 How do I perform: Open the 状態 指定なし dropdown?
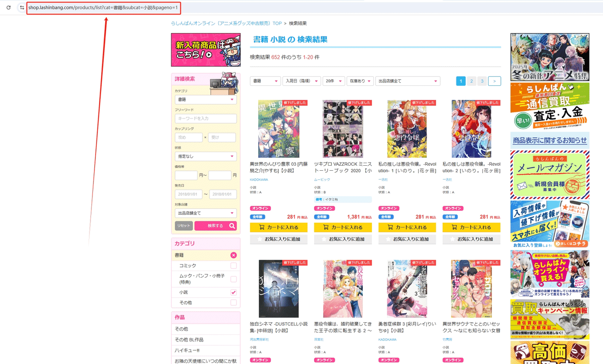[206, 156]
